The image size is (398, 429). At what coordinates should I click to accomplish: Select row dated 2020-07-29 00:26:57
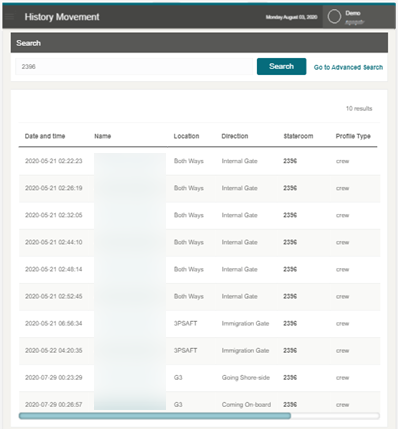[x=199, y=403]
